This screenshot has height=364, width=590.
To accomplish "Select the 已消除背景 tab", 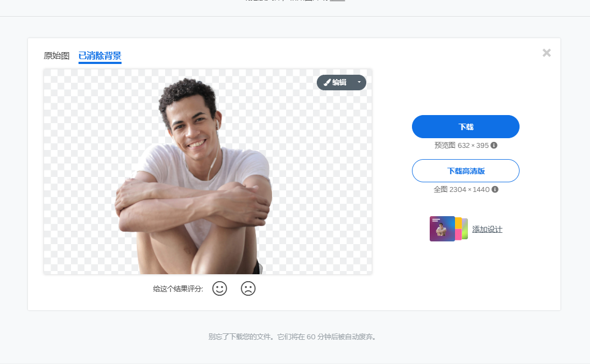I will [x=100, y=56].
